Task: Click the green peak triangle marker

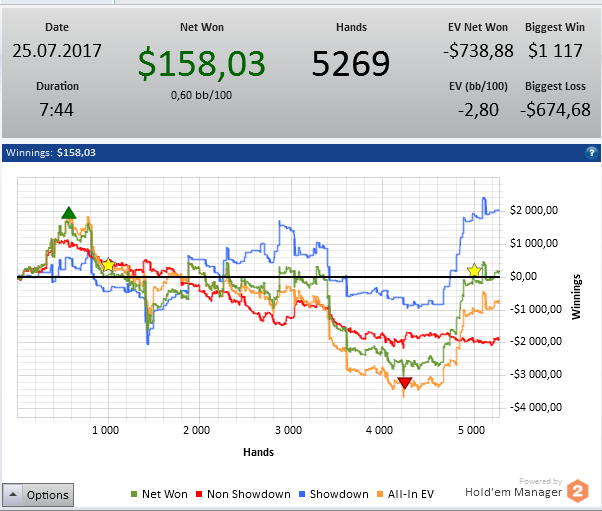Action: tap(69, 213)
